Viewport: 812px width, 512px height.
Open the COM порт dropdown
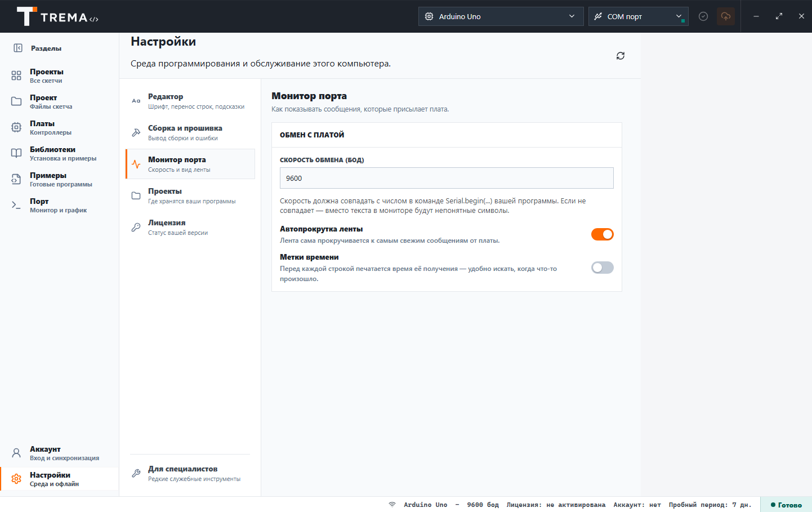pos(639,16)
